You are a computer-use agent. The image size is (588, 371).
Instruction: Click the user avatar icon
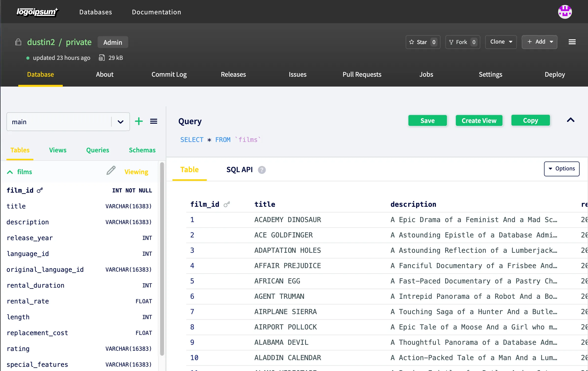coord(565,12)
